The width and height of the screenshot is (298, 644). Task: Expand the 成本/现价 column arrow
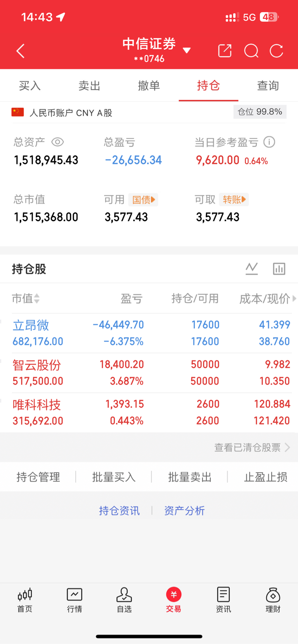(x=295, y=298)
